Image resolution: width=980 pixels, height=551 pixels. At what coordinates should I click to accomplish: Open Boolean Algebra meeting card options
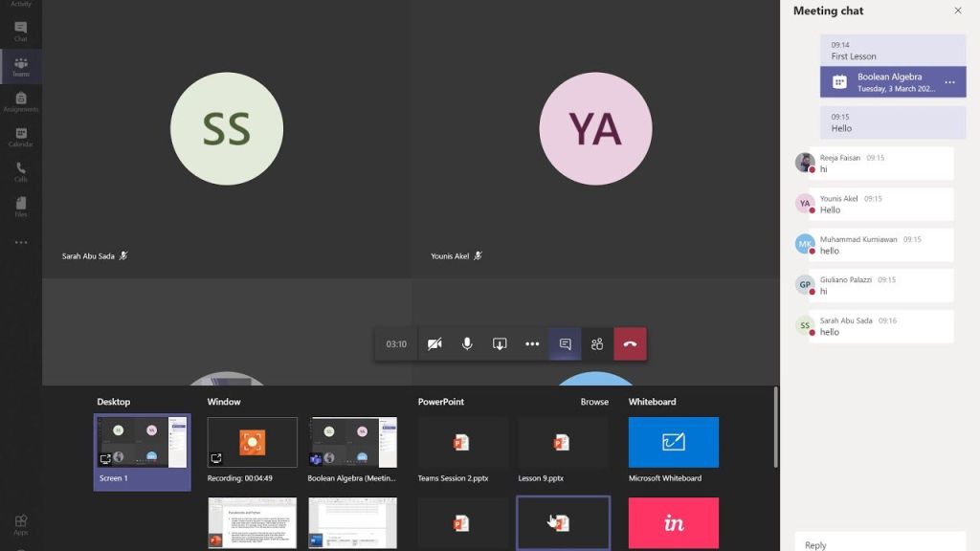tap(949, 82)
